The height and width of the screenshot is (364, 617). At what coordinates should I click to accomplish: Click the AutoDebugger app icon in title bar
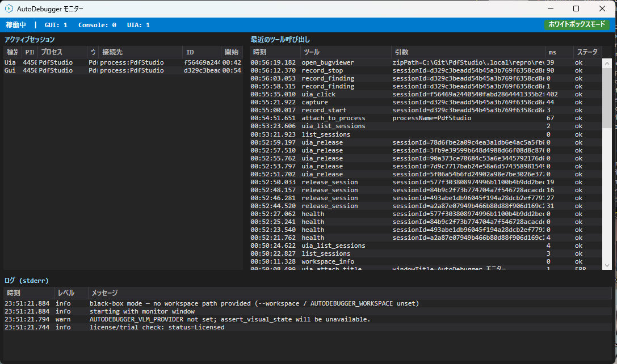[x=9, y=9]
